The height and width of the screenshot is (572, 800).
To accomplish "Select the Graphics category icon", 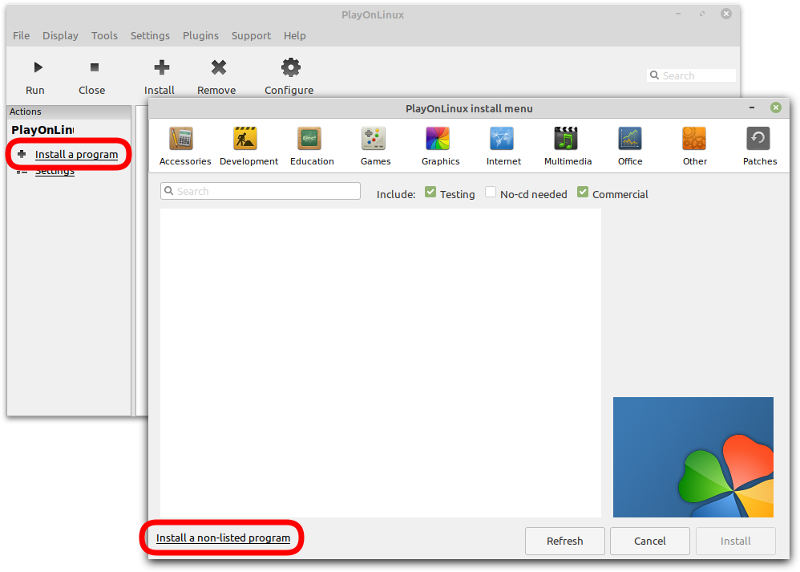I will click(x=438, y=138).
